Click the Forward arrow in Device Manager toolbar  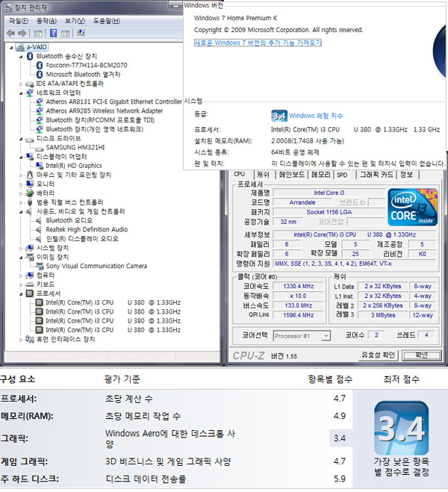(x=22, y=33)
